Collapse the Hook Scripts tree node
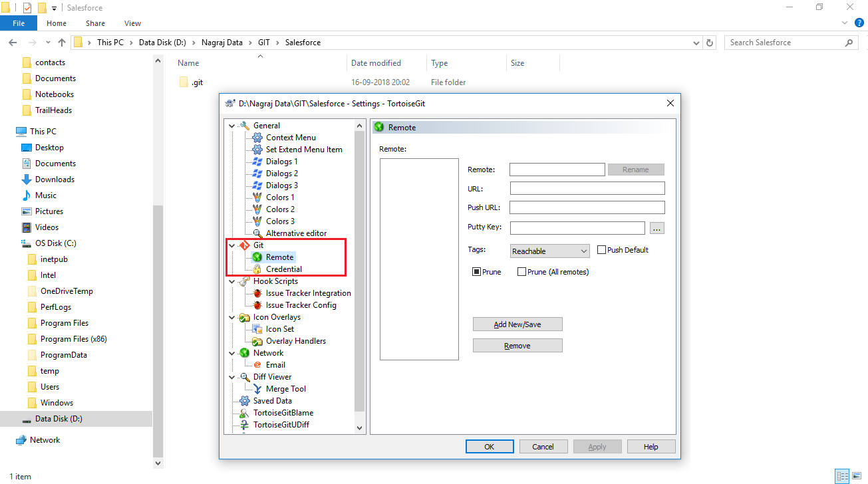Viewport: 868px width, 484px height. tap(231, 281)
